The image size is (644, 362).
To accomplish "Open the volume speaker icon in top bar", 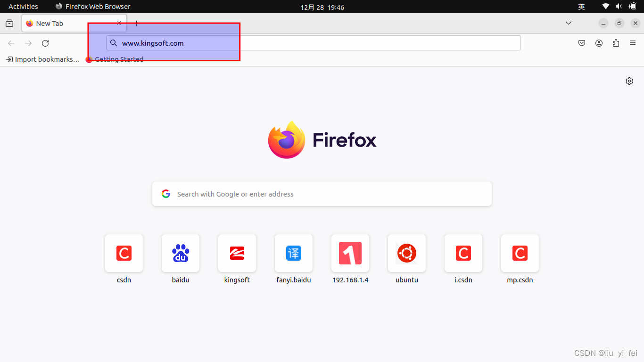I will (x=619, y=6).
